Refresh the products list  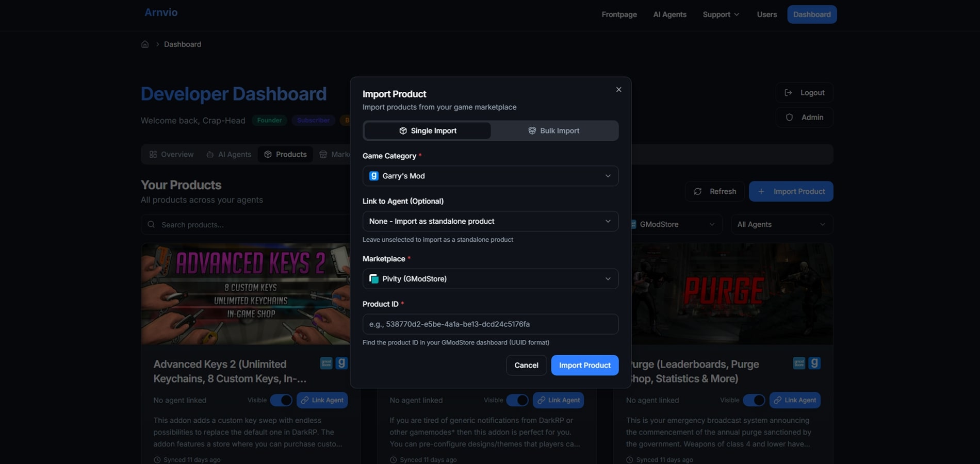tap(714, 191)
